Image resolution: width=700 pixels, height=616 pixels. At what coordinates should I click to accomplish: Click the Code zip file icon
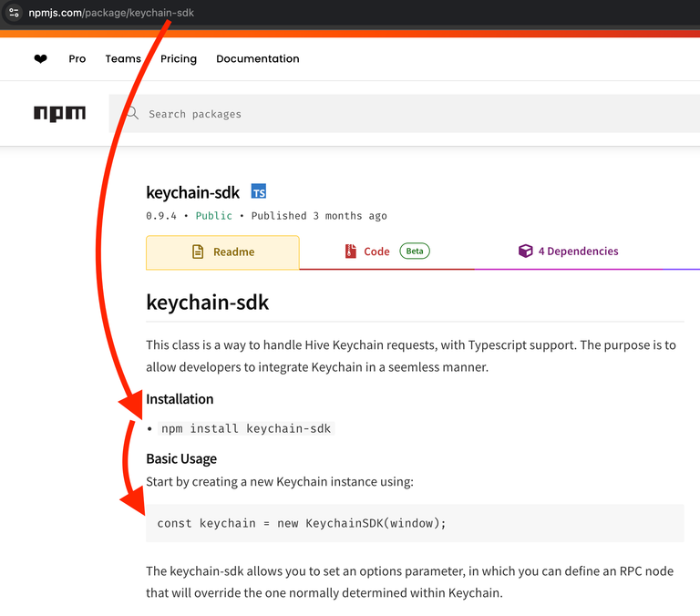click(351, 251)
